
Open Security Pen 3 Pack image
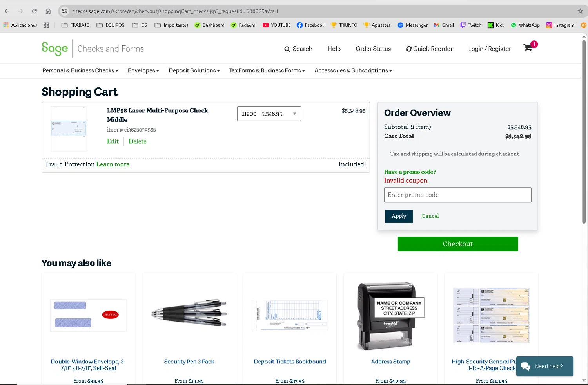(189, 313)
